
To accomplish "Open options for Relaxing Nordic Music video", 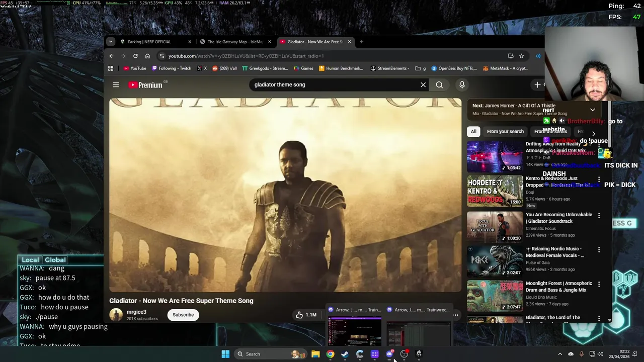I will point(599,249).
